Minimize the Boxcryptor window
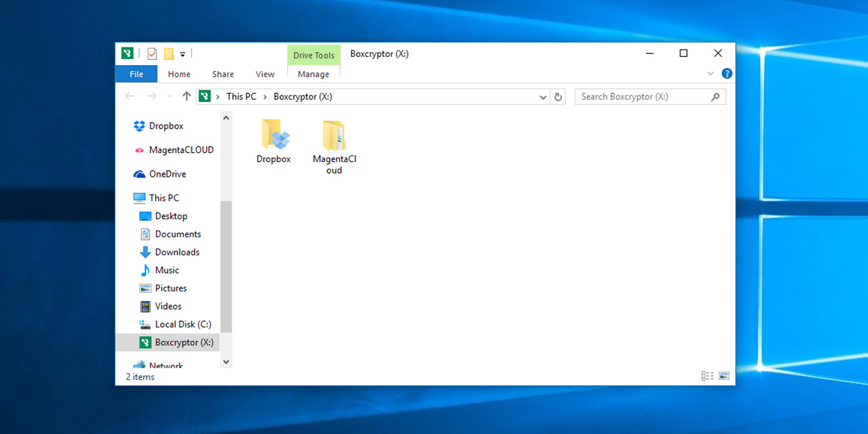This screenshot has width=868, height=434. pyautogui.click(x=649, y=53)
